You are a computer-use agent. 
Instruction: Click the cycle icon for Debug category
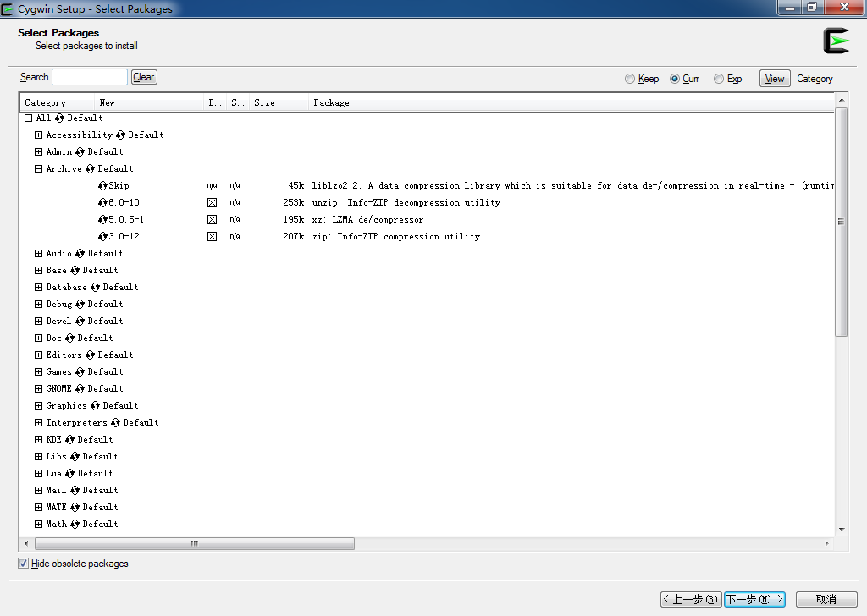[80, 305]
